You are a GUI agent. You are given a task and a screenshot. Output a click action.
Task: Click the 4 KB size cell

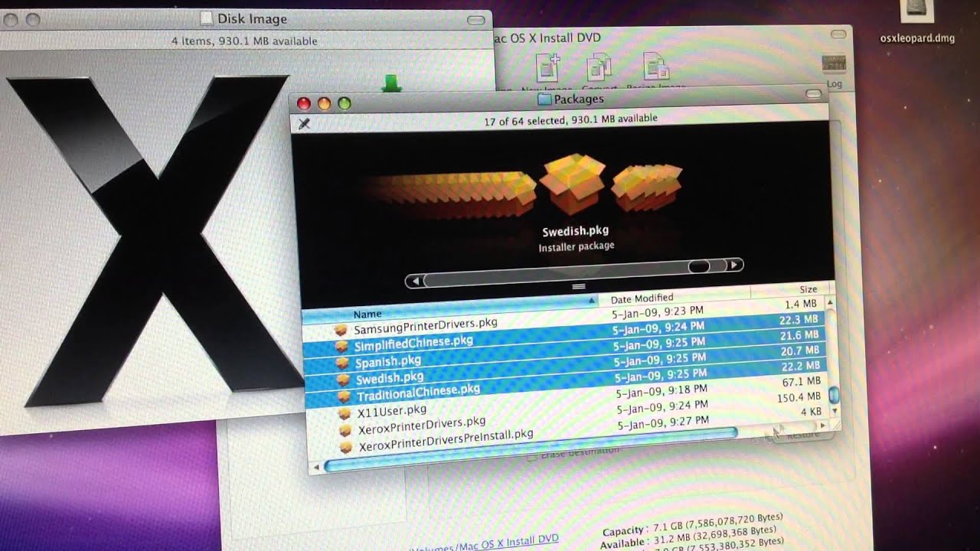pos(811,412)
